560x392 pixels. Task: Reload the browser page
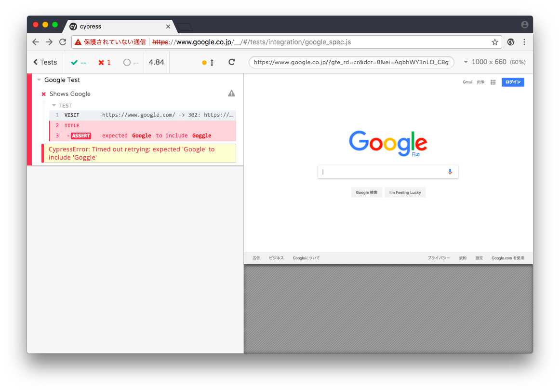pyautogui.click(x=63, y=42)
